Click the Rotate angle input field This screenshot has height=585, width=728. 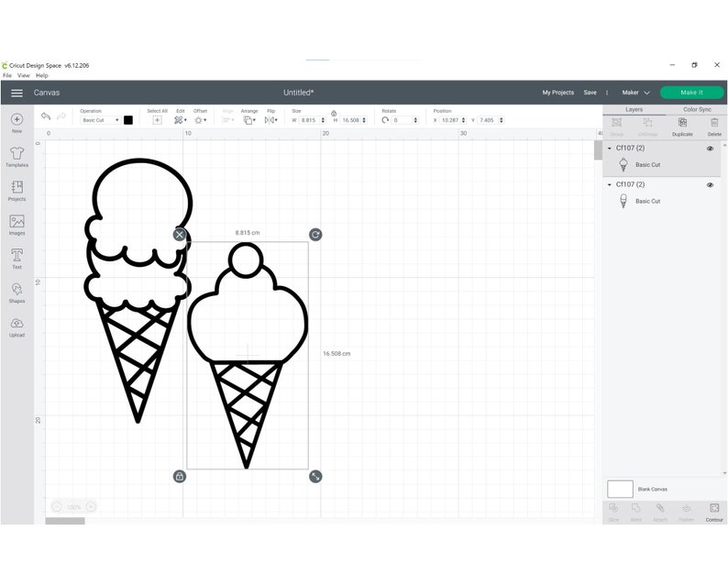pos(403,120)
